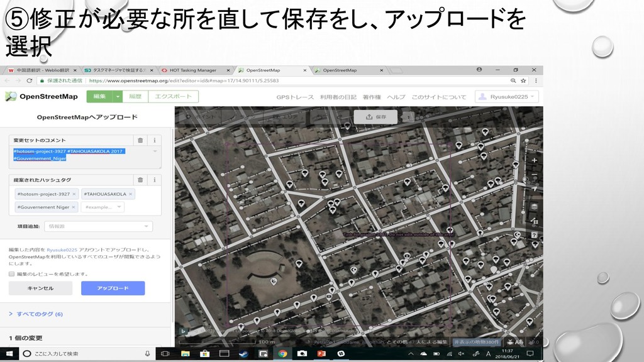Delete the changeset comment with trash icon
This screenshot has width=644, height=362.
coord(140,140)
